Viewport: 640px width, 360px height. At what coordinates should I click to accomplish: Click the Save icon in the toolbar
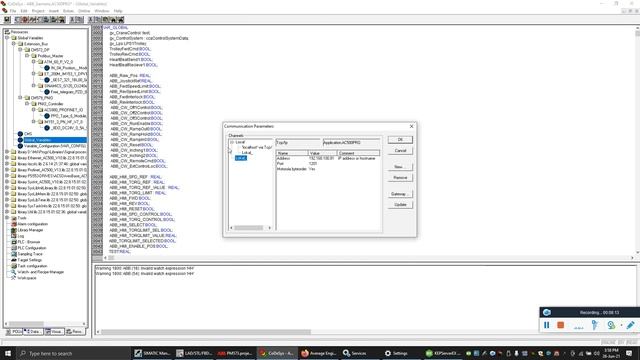point(7,19)
